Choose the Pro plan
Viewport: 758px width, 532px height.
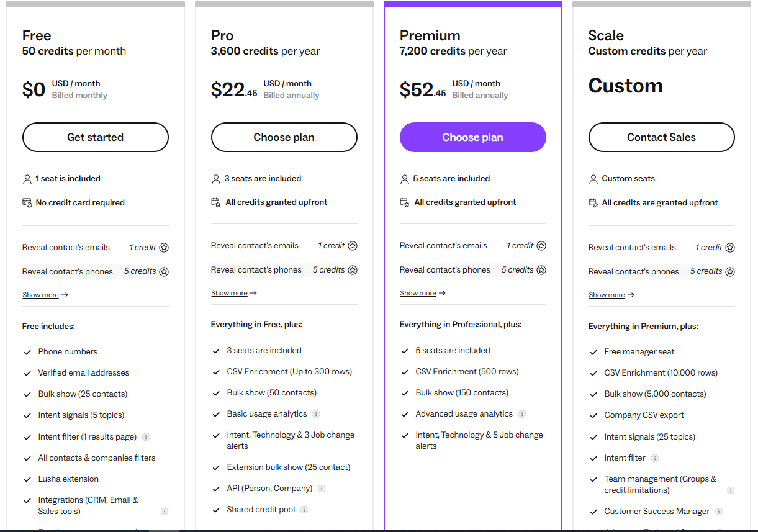284,137
